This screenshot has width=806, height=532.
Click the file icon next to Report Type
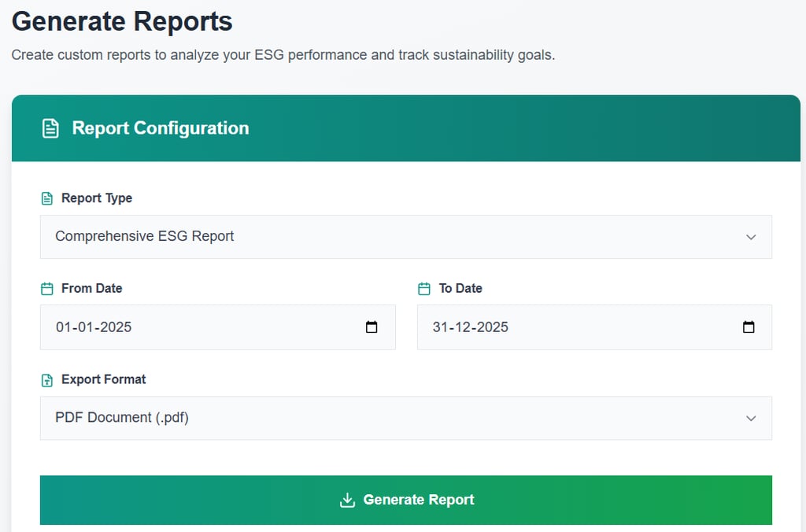(46, 198)
